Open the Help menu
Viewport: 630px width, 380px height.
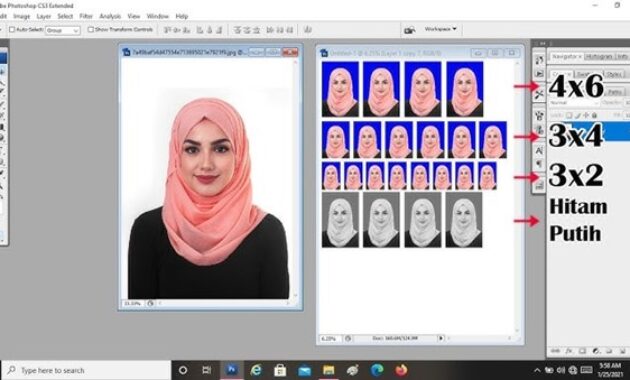(182, 16)
